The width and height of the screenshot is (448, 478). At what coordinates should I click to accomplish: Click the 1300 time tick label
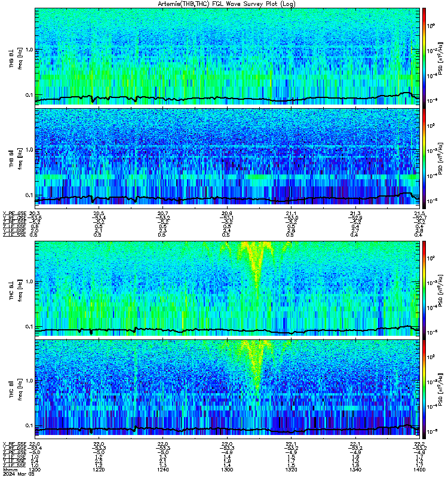click(x=227, y=470)
